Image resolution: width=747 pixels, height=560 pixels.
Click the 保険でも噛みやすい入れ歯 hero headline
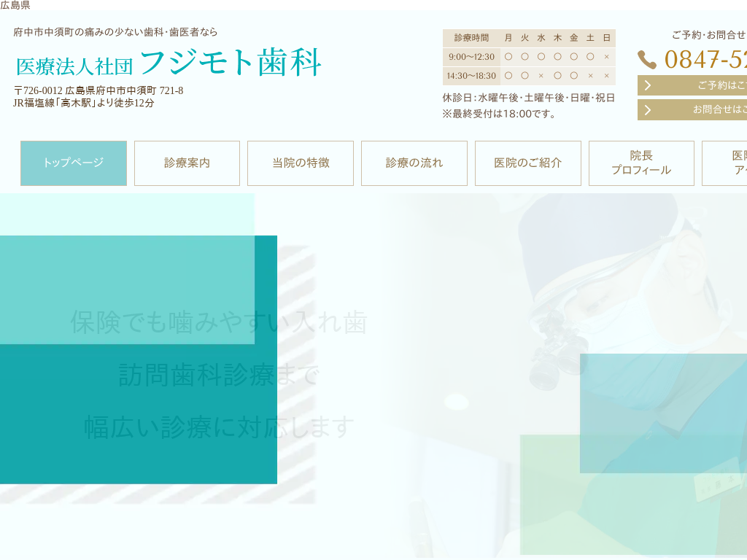[219, 322]
